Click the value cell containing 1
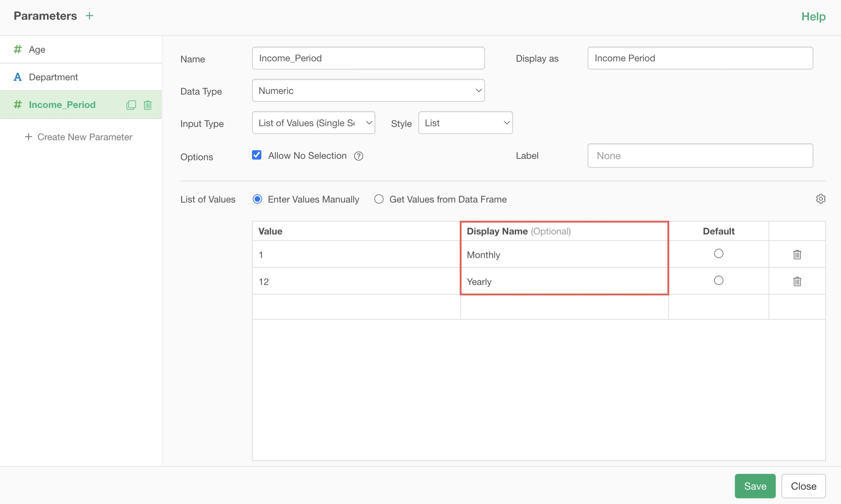This screenshot has width=841, height=504. click(x=356, y=254)
